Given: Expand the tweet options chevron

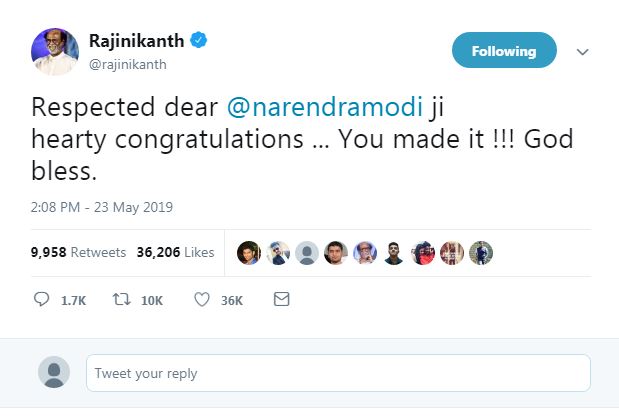Looking at the screenshot, I should click(584, 51).
